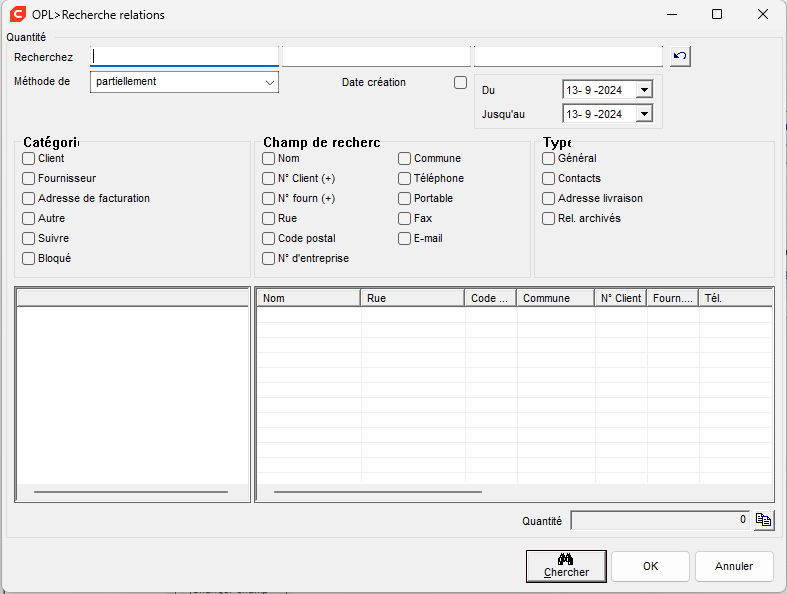Click the Code ... column header

click(x=490, y=298)
